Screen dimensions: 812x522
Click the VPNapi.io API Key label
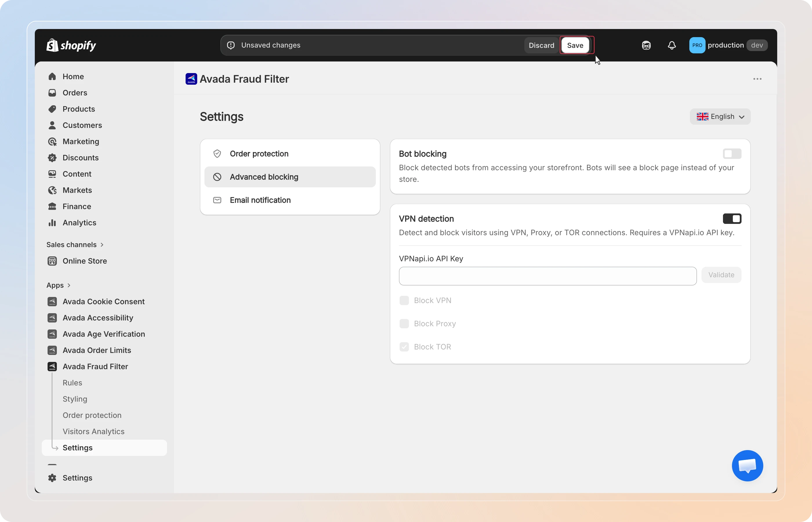pyautogui.click(x=431, y=259)
